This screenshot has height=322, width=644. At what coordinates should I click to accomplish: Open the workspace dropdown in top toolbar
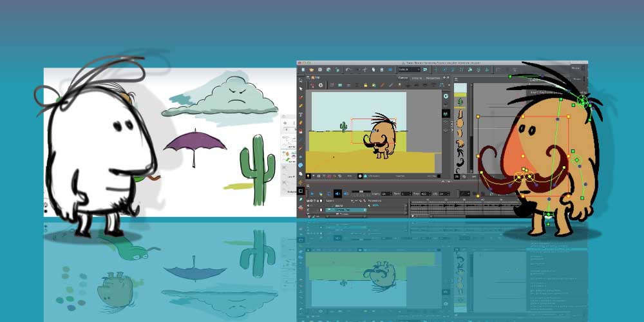coord(409,70)
